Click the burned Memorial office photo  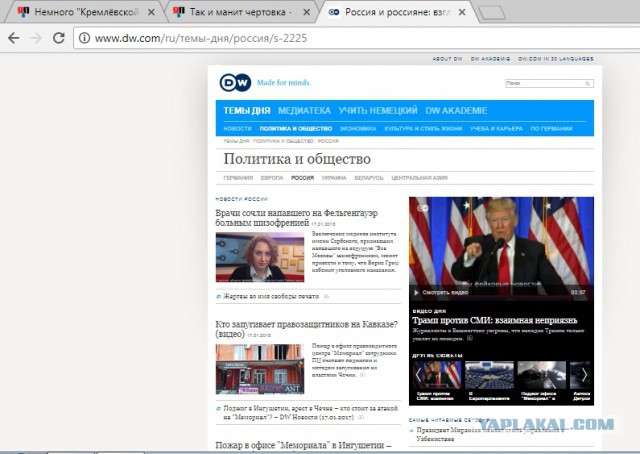260,369
